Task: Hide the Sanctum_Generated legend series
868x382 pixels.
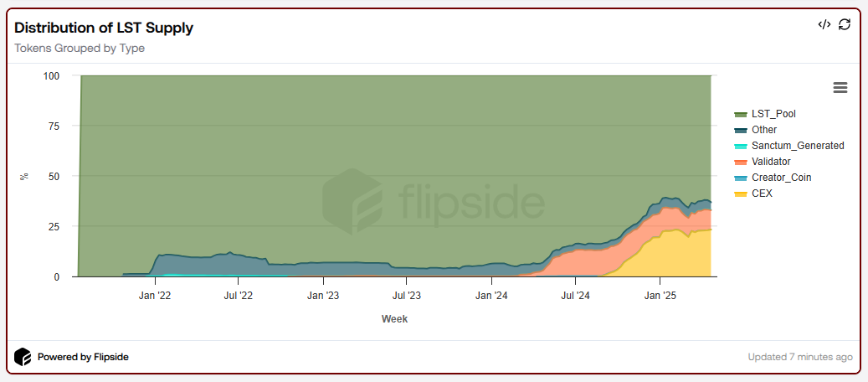Action: 797,146
